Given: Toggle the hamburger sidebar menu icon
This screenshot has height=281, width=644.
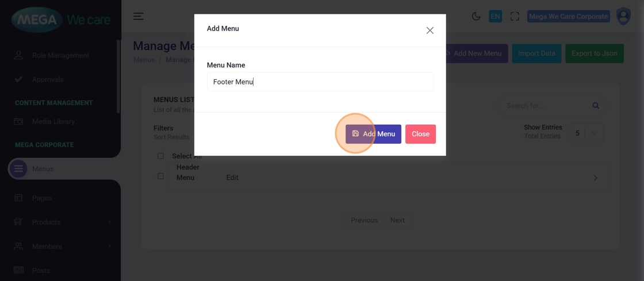Looking at the screenshot, I should click(139, 17).
